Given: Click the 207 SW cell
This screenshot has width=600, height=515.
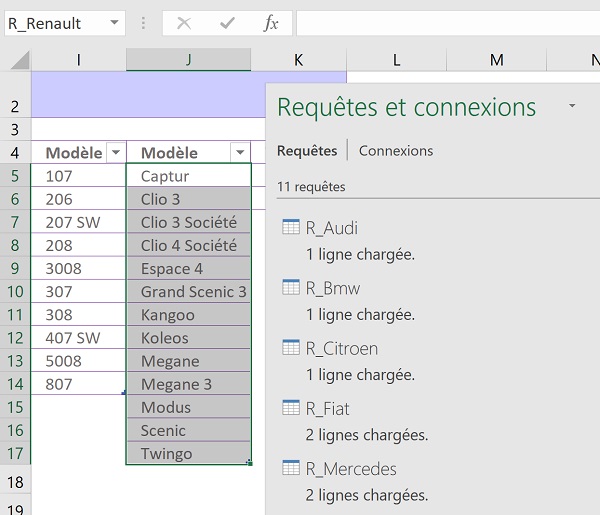Looking at the screenshot, I should click(78, 222).
